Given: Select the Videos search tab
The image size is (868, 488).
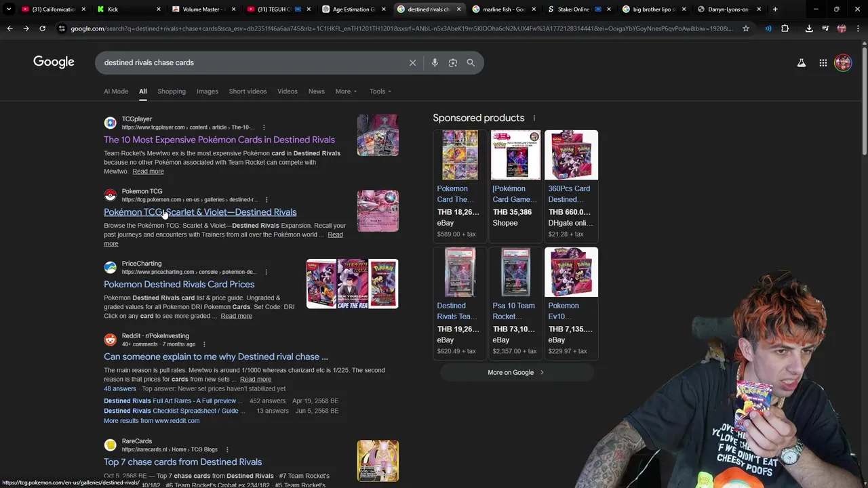Looking at the screenshot, I should 288,91.
